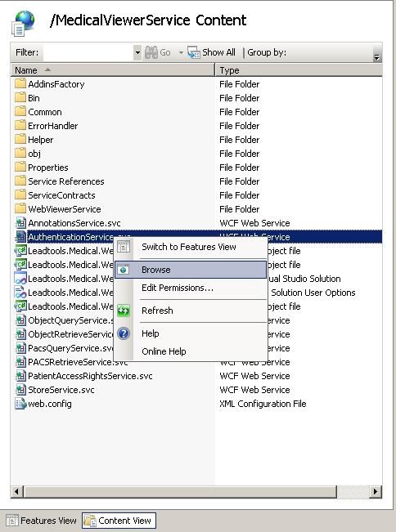Click inside the Filter text field
Screen dimensions: 396x532
pos(88,52)
